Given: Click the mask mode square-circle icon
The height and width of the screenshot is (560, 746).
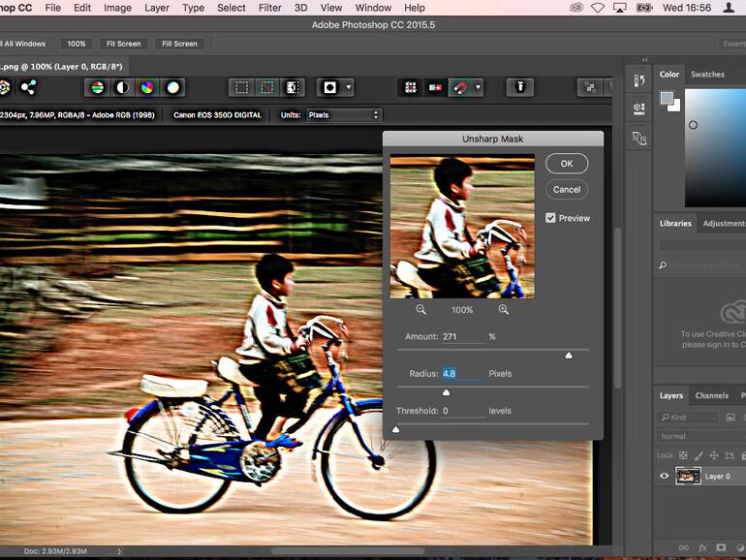Looking at the screenshot, I should [x=329, y=87].
